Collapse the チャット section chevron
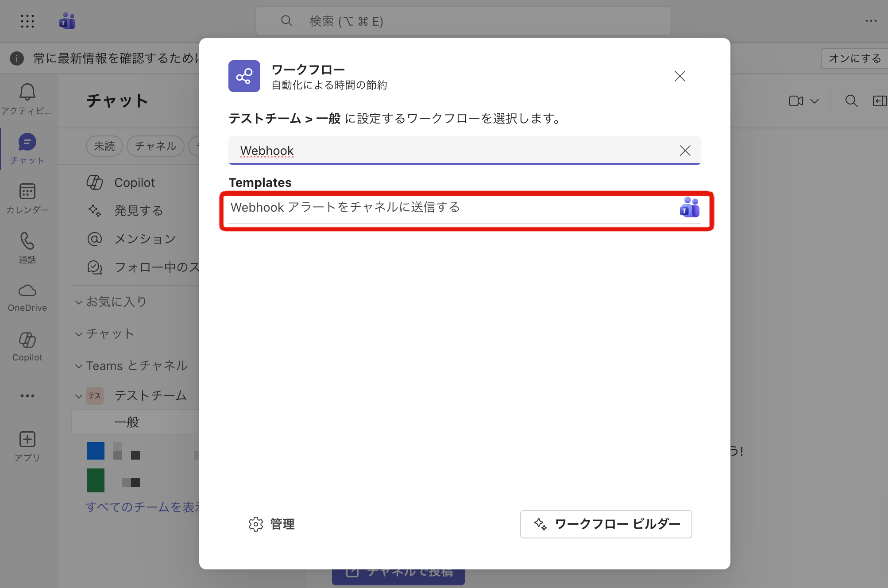 coord(79,334)
